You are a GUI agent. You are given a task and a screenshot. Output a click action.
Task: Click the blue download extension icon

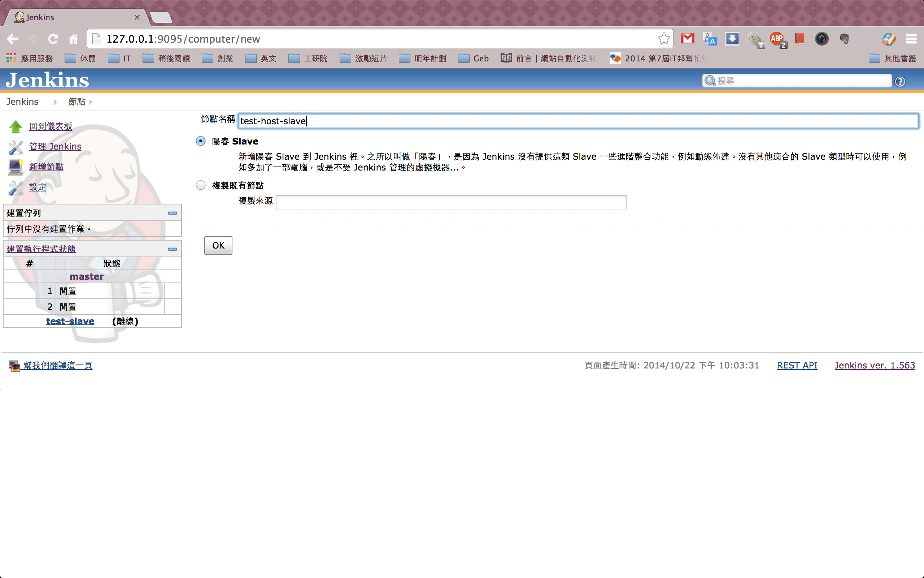(x=732, y=39)
